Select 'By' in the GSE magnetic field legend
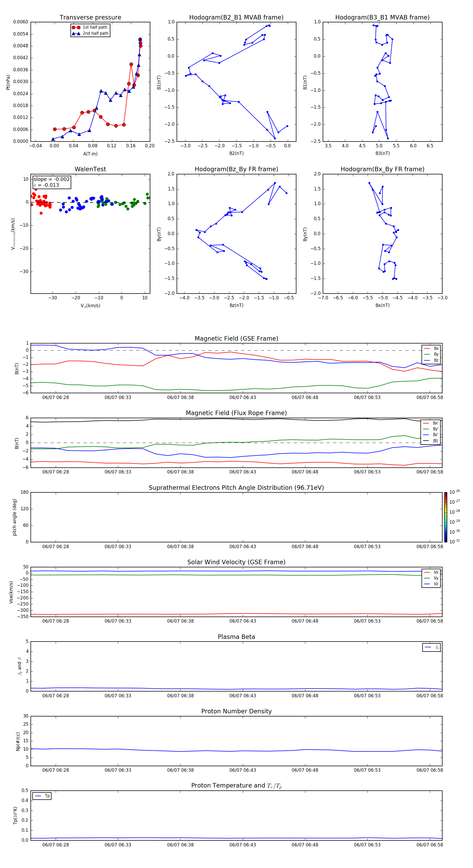 [x=431, y=354]
